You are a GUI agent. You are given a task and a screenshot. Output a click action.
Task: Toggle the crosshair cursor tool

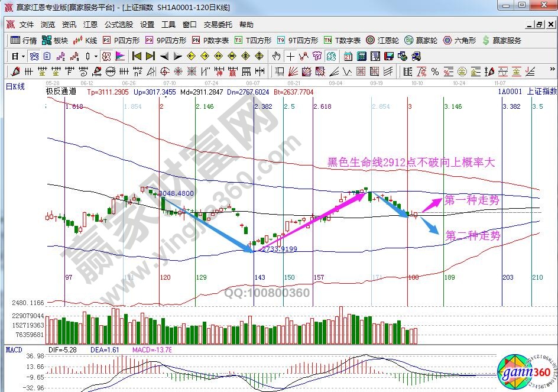click(x=290, y=56)
